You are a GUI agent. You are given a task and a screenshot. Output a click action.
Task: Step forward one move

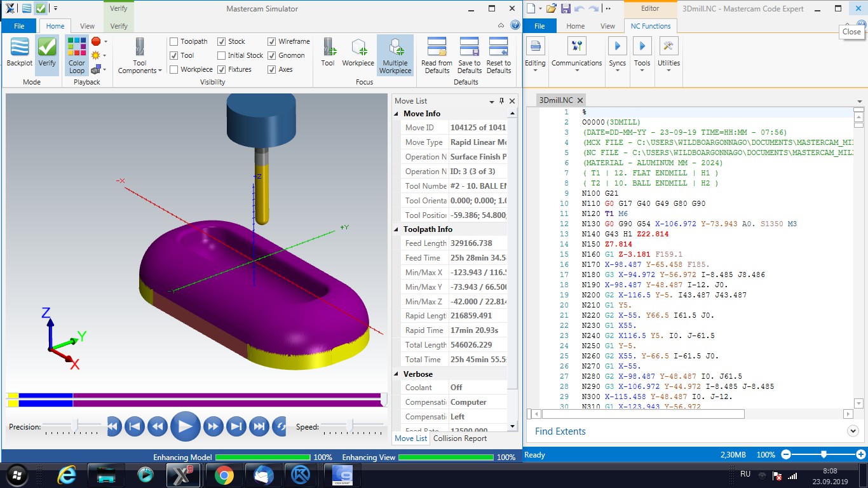click(x=213, y=426)
